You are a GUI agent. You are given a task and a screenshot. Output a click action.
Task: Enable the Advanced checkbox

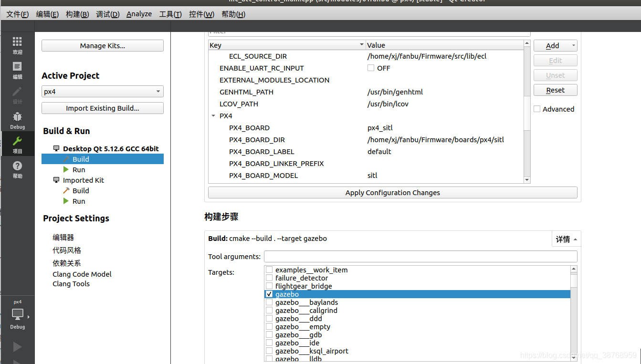click(537, 109)
